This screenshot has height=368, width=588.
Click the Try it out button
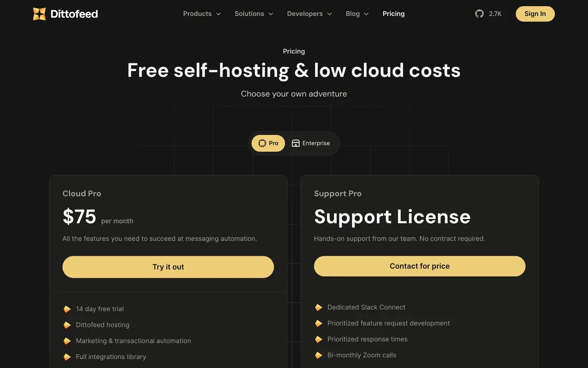168,267
